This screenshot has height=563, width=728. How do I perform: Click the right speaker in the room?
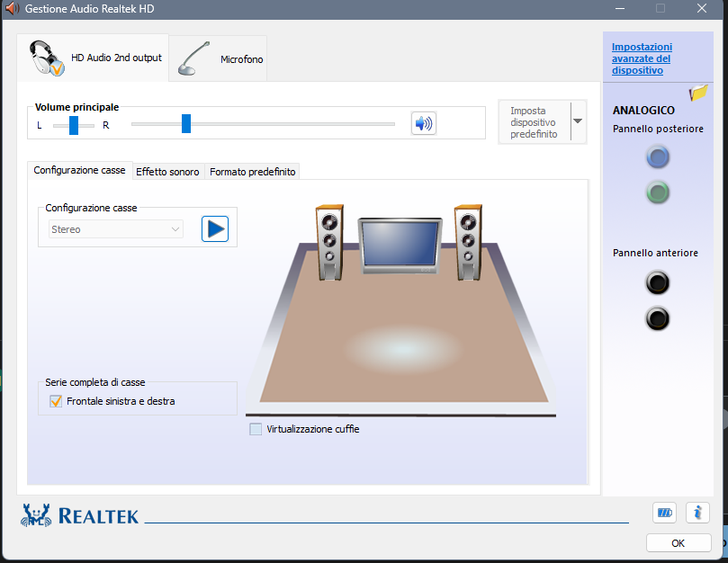(468, 242)
